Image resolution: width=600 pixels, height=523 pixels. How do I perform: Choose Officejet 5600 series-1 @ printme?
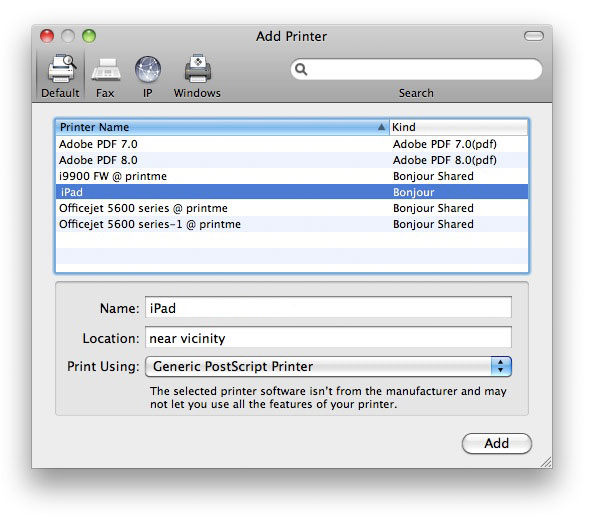click(292, 224)
